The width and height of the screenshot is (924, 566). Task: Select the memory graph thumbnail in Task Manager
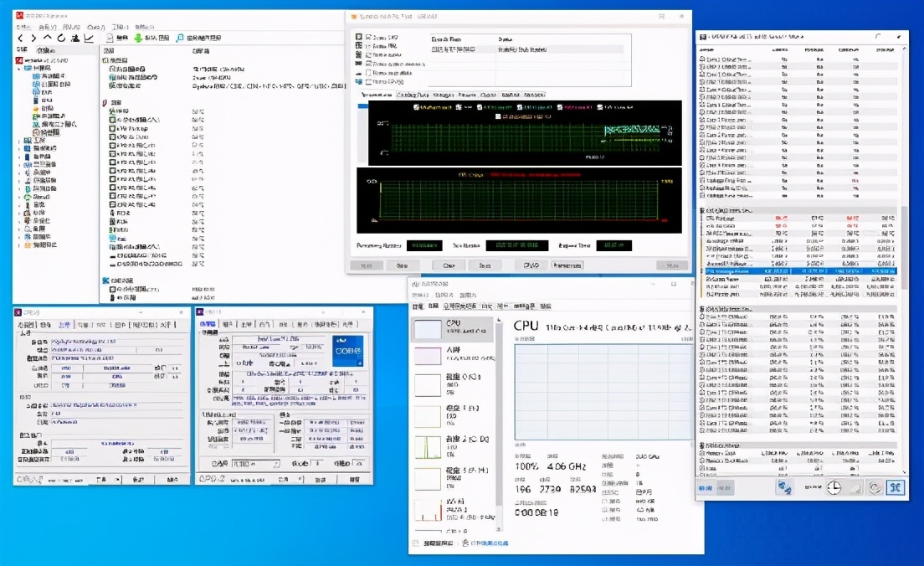coord(428,356)
